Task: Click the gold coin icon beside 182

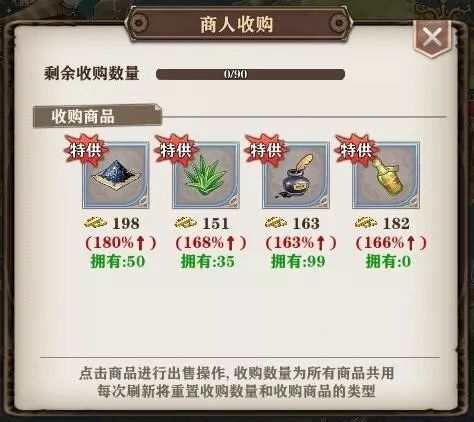Action: 366,223
